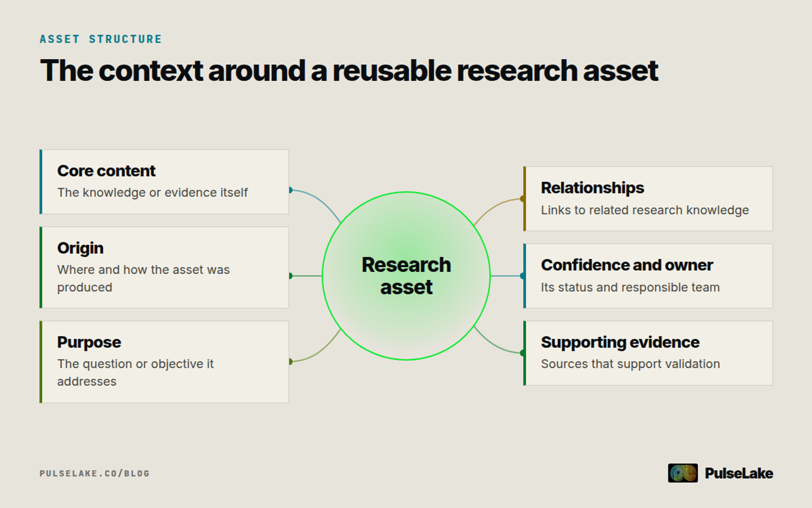812x508 pixels.
Task: Click the Purpose card heading
Action: coord(89,342)
